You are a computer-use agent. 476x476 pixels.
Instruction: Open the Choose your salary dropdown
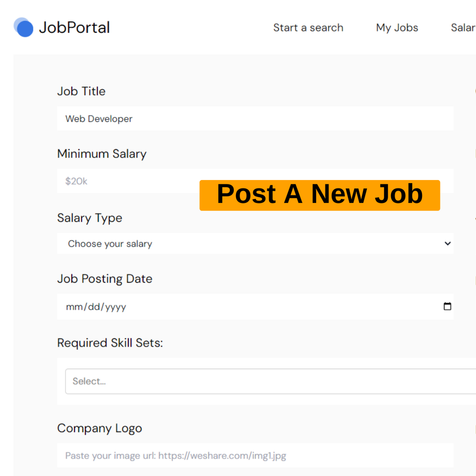coord(255,244)
